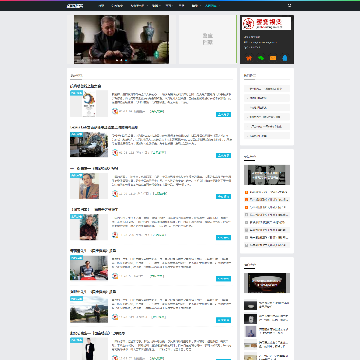This screenshot has height=360, width=360.
Task: Open the grey ad placeholder box beside the slider
Action: coord(208,39)
